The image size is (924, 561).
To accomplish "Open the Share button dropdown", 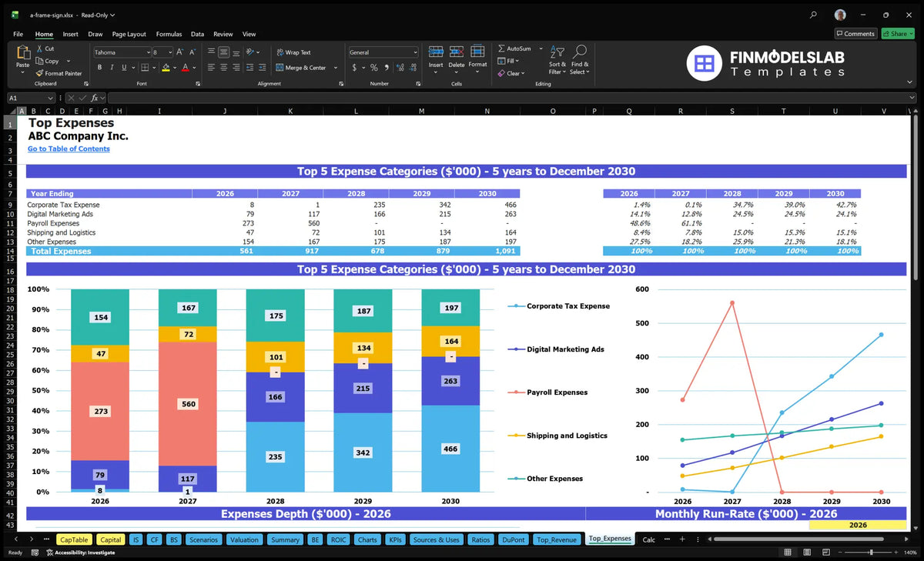I will pyautogui.click(x=911, y=34).
